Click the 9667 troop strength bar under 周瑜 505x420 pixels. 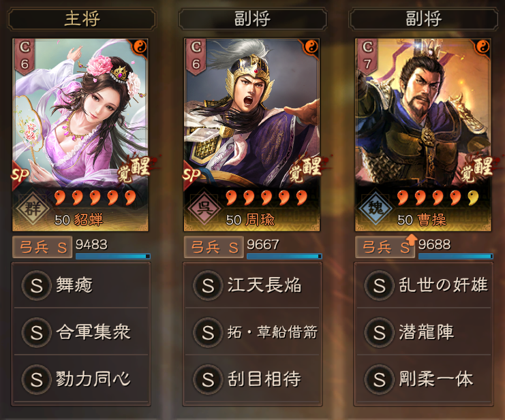[284, 256]
